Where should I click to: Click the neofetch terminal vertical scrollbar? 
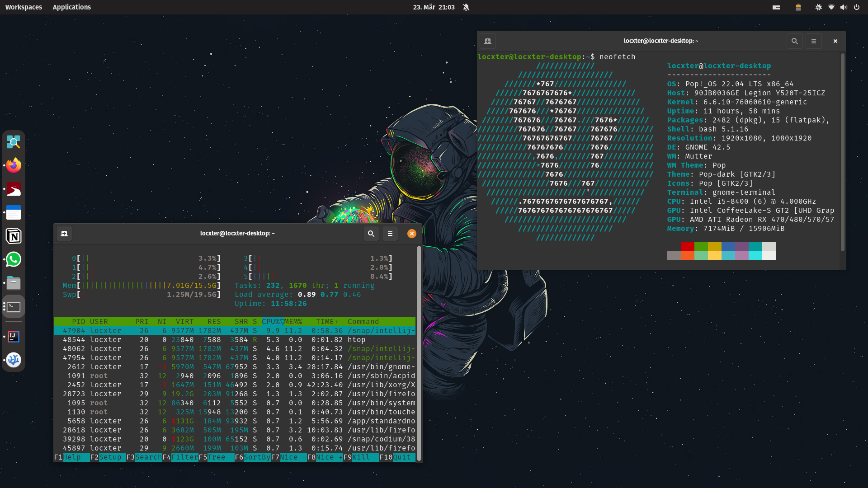pyautogui.click(x=843, y=152)
